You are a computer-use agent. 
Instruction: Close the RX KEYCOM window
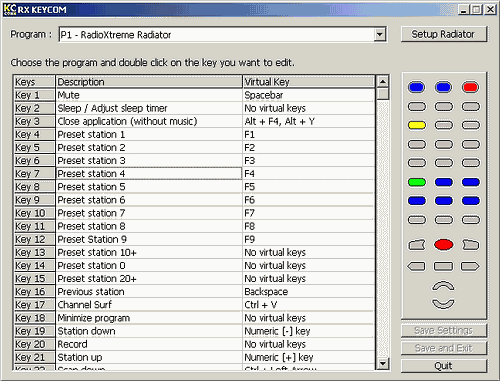[x=490, y=10]
